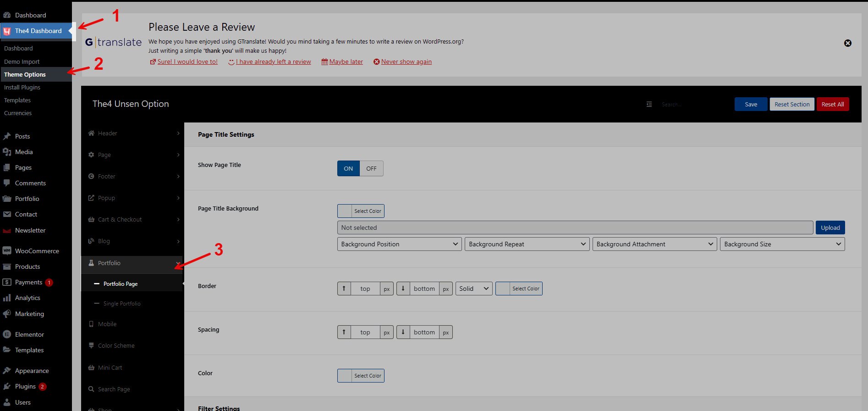
Task: Click the expand sections icon beside search
Action: (649, 104)
